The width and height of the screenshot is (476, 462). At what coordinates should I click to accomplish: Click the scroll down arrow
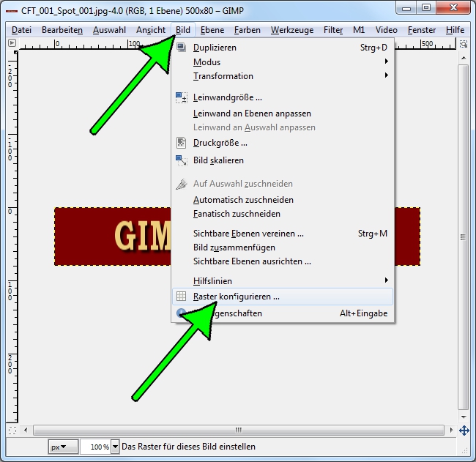coord(464,417)
